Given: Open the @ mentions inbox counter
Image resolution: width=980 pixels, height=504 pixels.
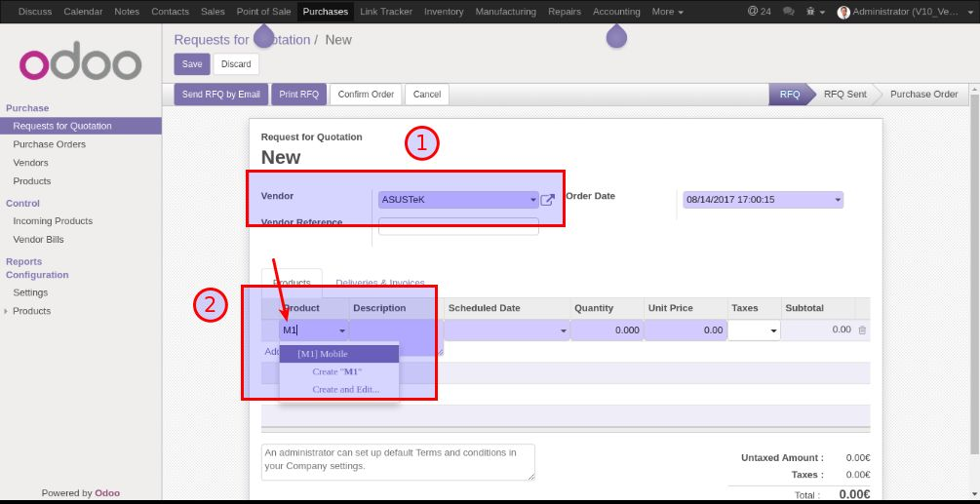Looking at the screenshot, I should click(759, 12).
